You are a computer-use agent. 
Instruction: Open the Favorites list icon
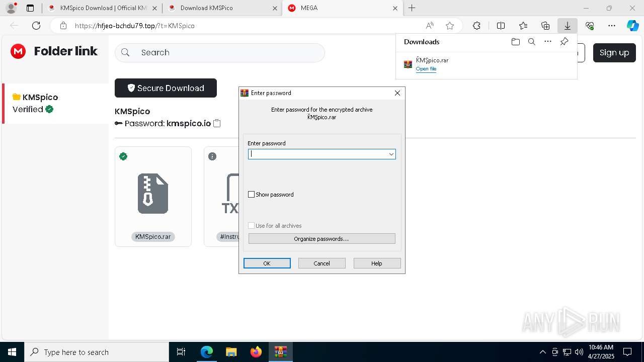[523, 26]
